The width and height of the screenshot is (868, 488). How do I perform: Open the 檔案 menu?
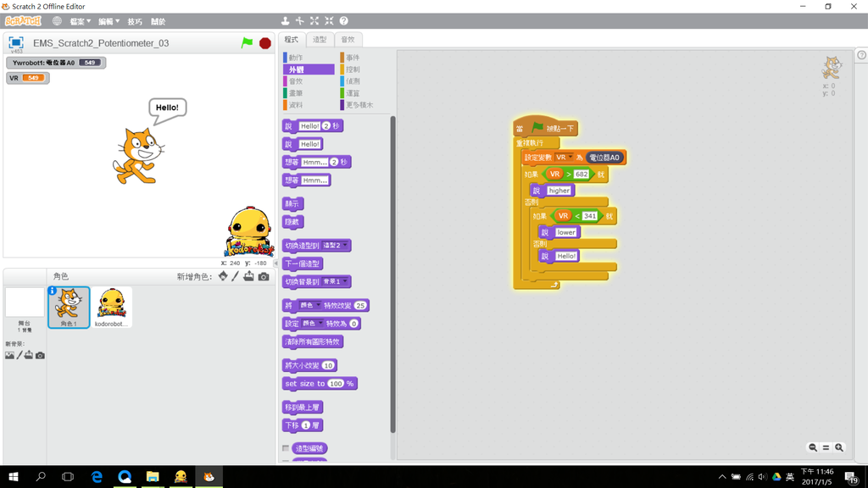click(81, 21)
